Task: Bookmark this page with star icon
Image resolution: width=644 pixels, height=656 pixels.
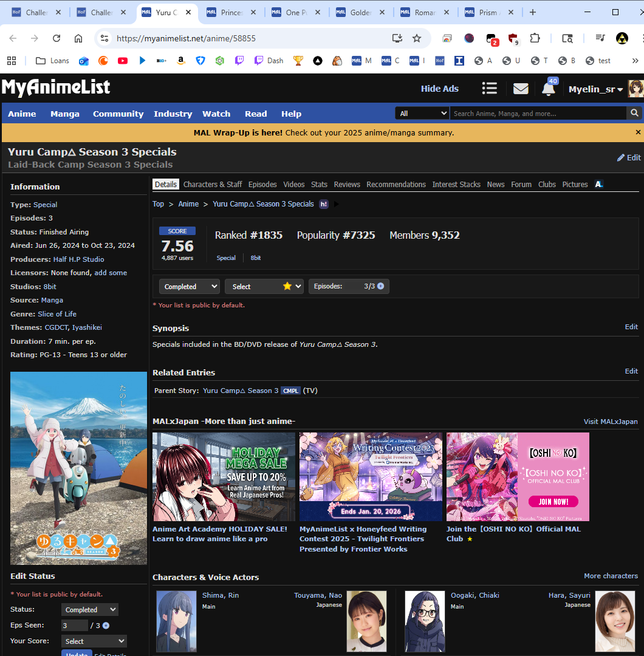Action: 417,38
